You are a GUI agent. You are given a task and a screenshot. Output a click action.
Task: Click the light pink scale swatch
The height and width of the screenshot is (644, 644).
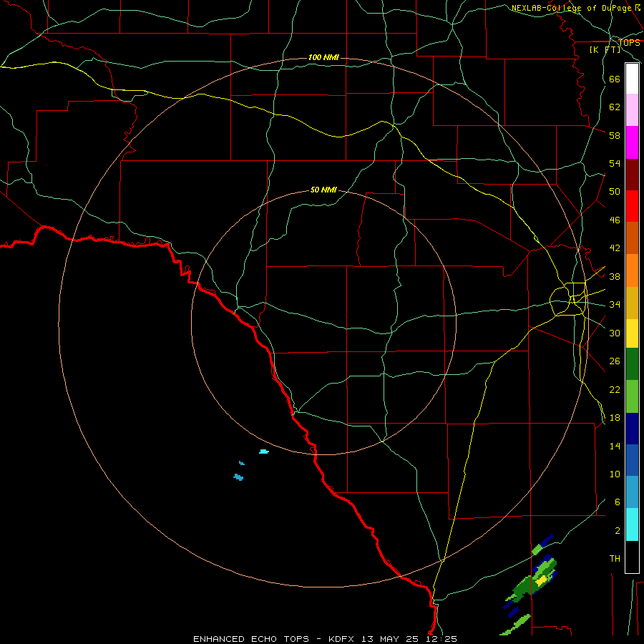632,109
